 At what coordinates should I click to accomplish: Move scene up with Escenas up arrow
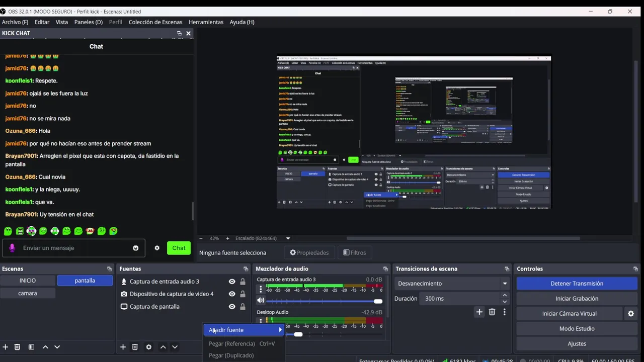point(45,347)
